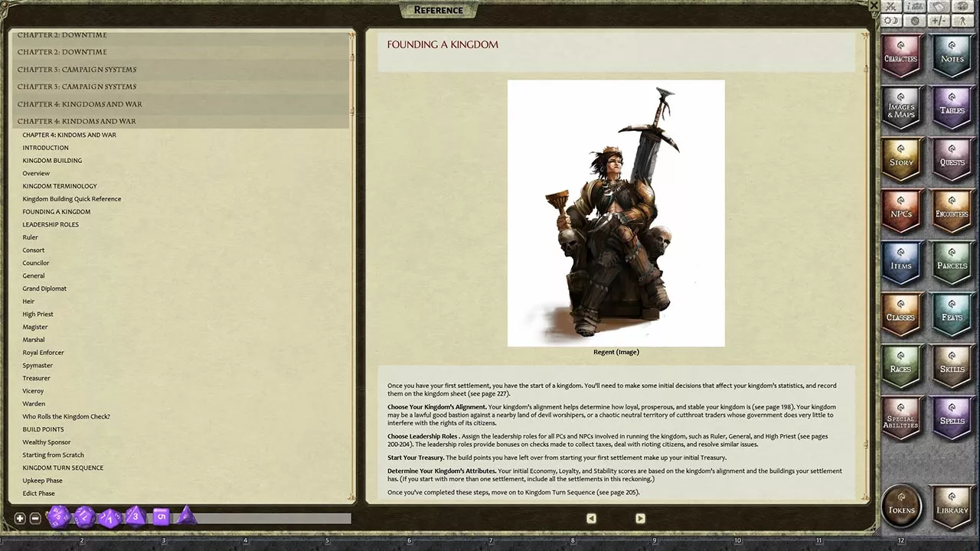This screenshot has width=980, height=551.
Task: Open the combat tracker crossed-swords icon
Action: coord(891,6)
